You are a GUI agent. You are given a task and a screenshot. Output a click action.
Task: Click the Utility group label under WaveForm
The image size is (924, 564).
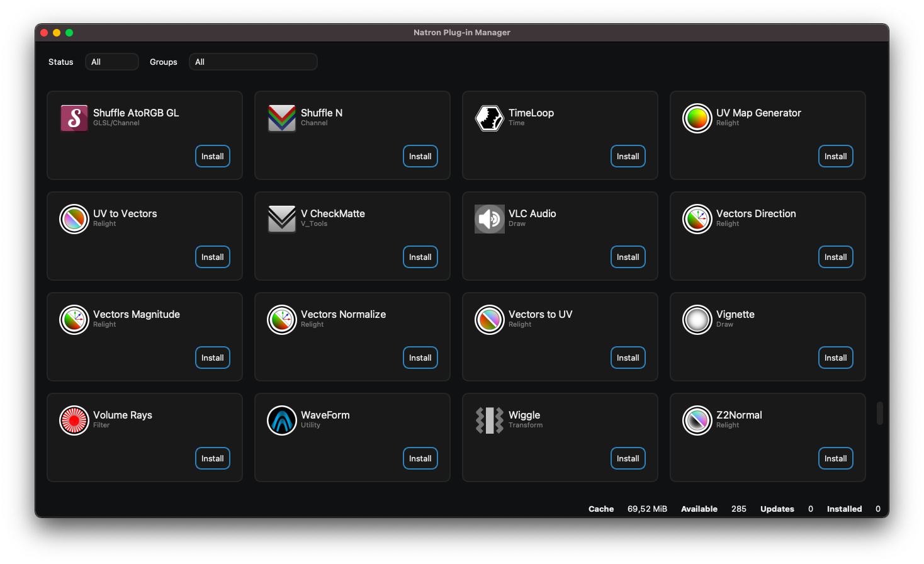tap(310, 425)
